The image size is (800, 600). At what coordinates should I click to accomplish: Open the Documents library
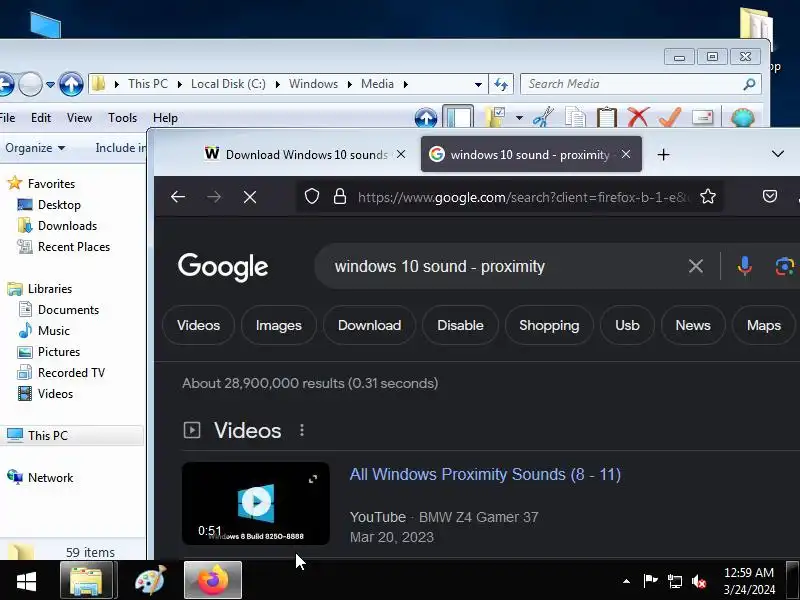(68, 310)
